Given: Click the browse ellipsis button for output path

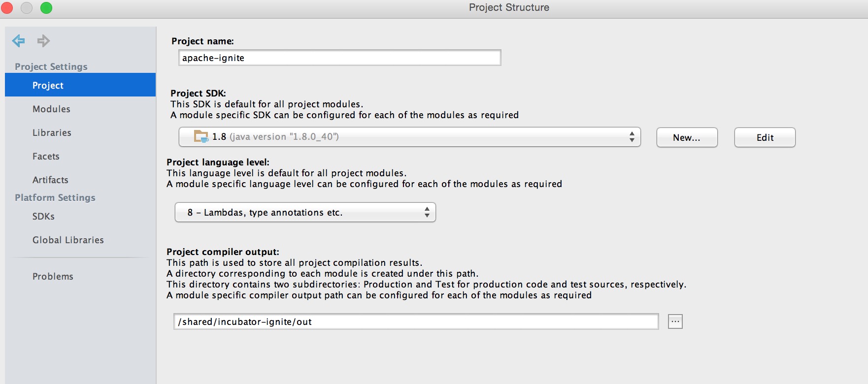Looking at the screenshot, I should point(675,321).
